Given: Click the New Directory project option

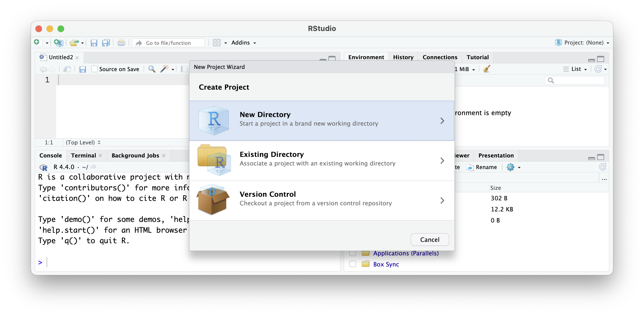Looking at the screenshot, I should (x=322, y=120).
